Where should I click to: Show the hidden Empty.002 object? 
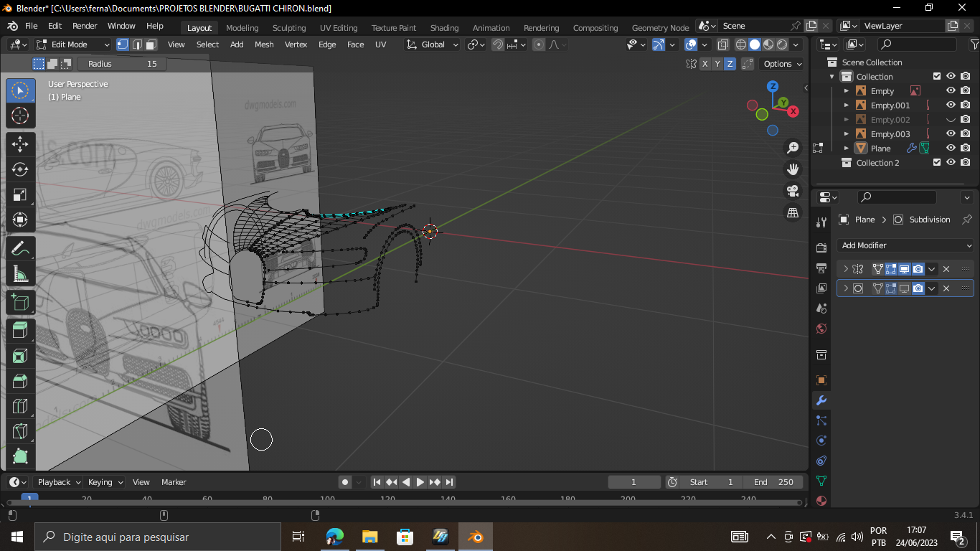click(x=951, y=119)
